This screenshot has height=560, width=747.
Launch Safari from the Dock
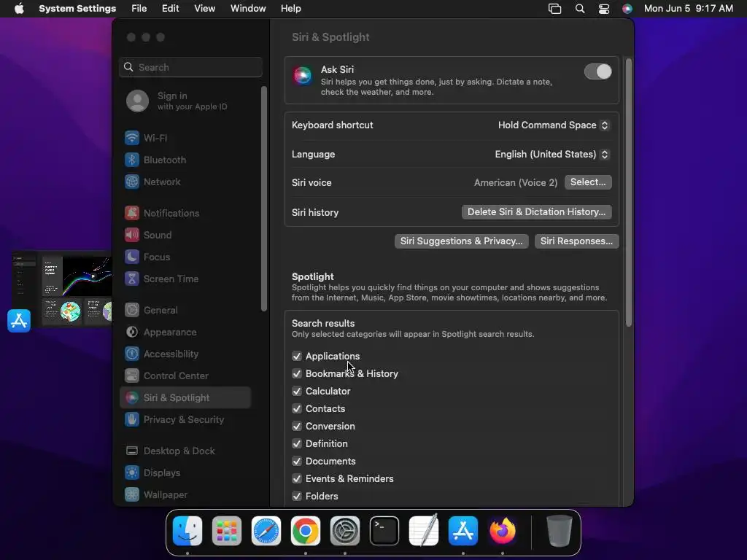tap(266, 531)
